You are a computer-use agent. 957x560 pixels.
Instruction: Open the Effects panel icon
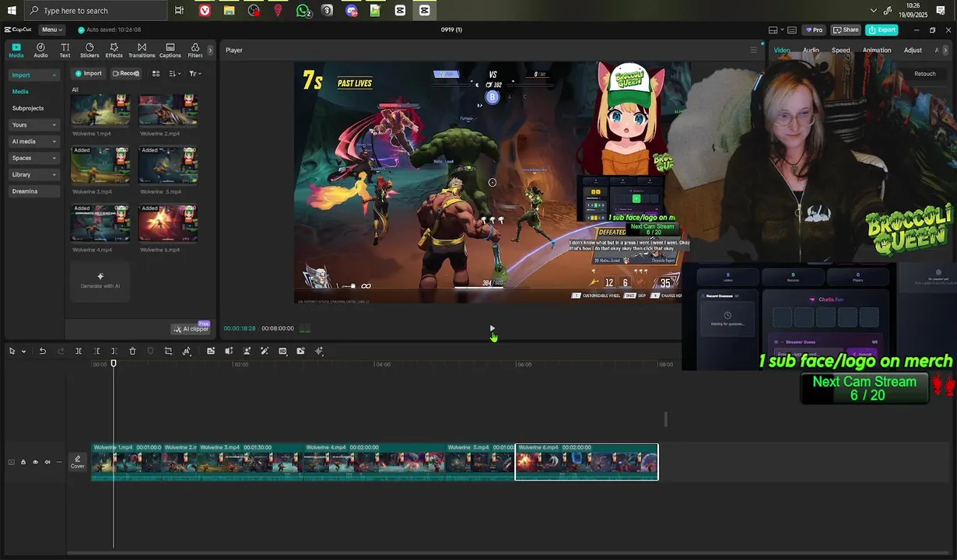114,51
